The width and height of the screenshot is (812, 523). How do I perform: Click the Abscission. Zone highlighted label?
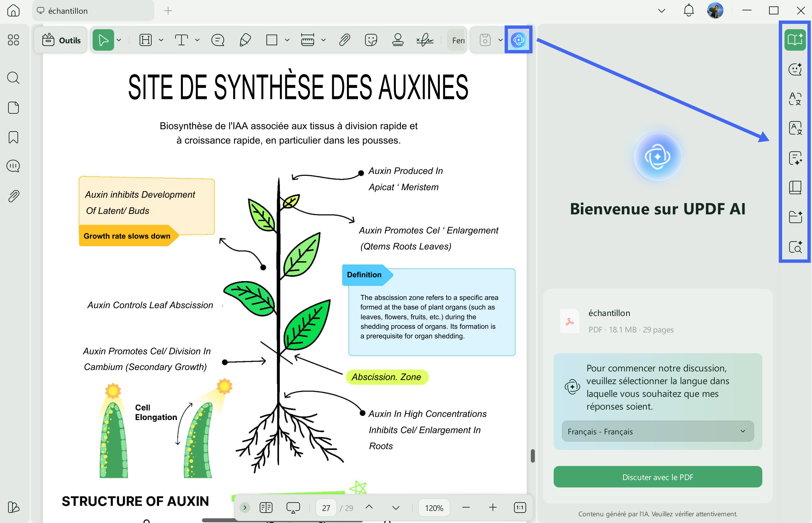[387, 377]
